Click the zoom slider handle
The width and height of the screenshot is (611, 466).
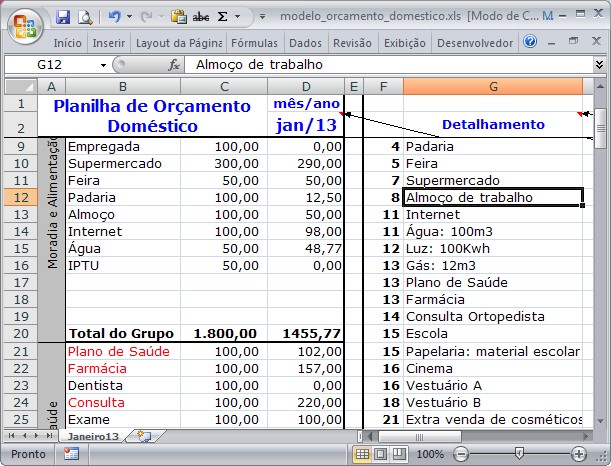519,453
